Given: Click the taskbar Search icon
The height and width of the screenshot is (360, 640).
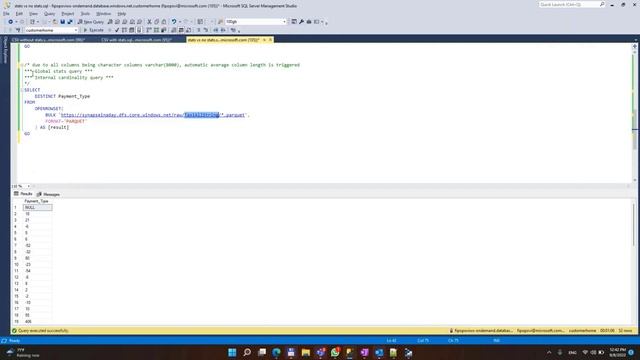Looking at the screenshot, I should tap(247, 352).
